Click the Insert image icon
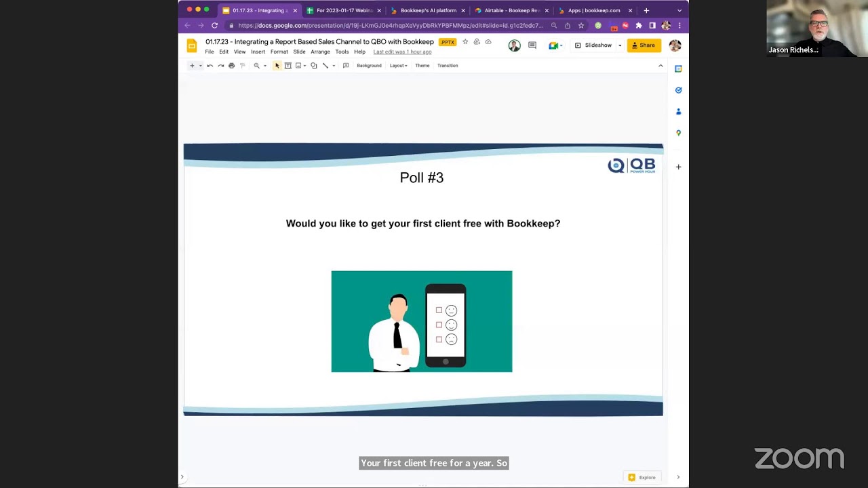 coord(298,66)
